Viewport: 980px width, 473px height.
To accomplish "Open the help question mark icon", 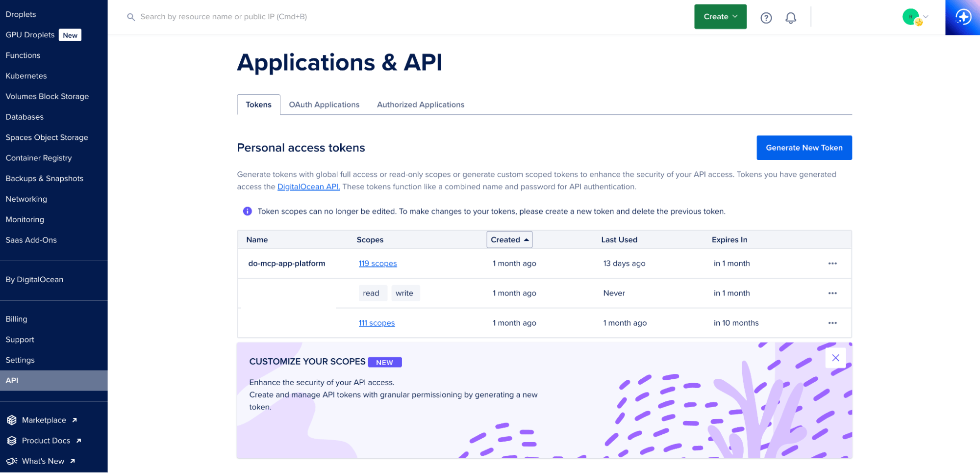I will [x=766, y=18].
